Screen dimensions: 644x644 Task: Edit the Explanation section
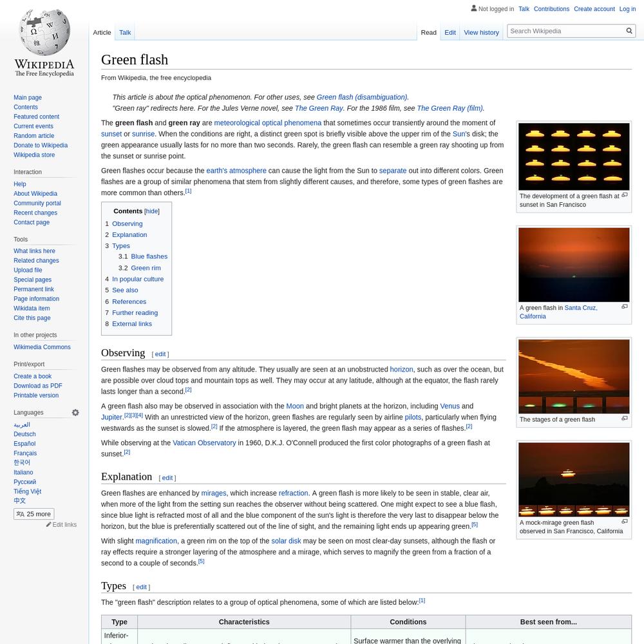[x=167, y=478]
